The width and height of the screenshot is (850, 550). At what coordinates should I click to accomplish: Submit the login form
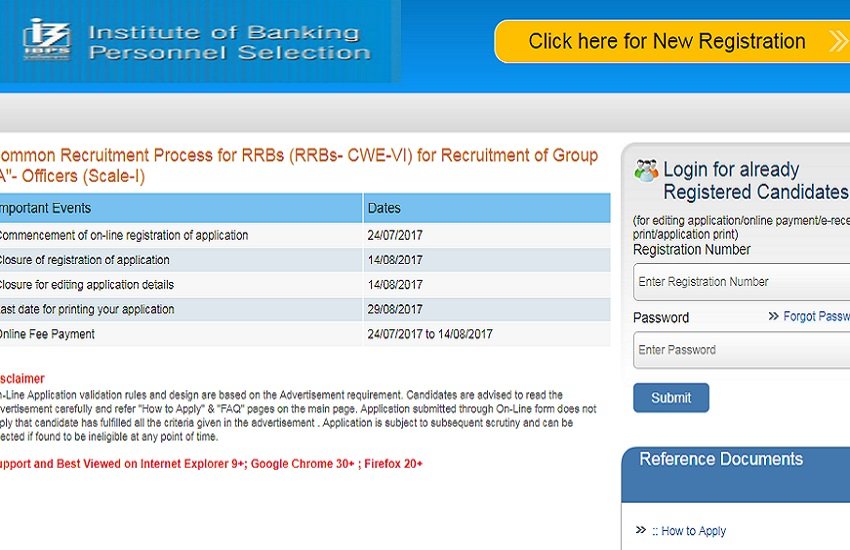point(671,398)
